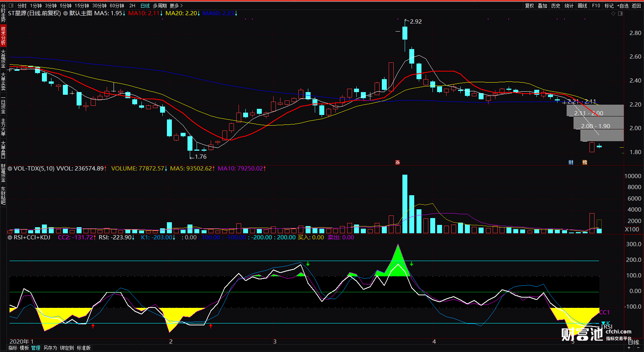This screenshot has height=352, width=644.
Task: Click the 复权 price adjustment icon
Action: (529, 6)
